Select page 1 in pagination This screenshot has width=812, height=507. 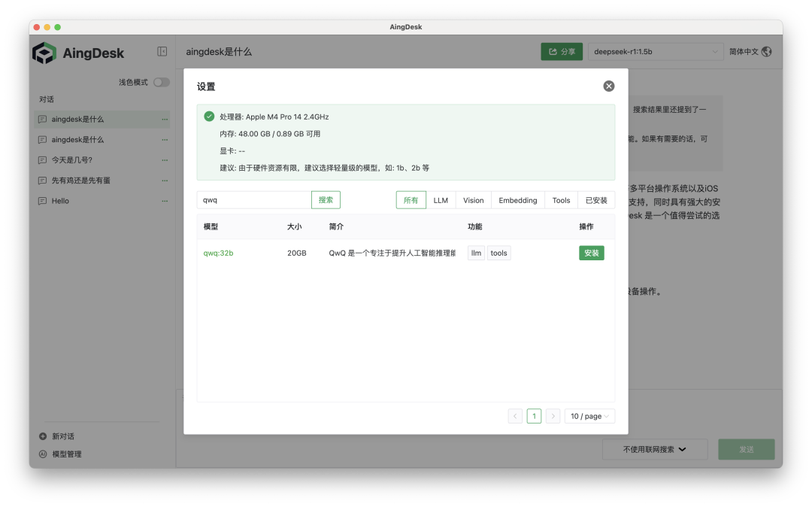tap(534, 415)
